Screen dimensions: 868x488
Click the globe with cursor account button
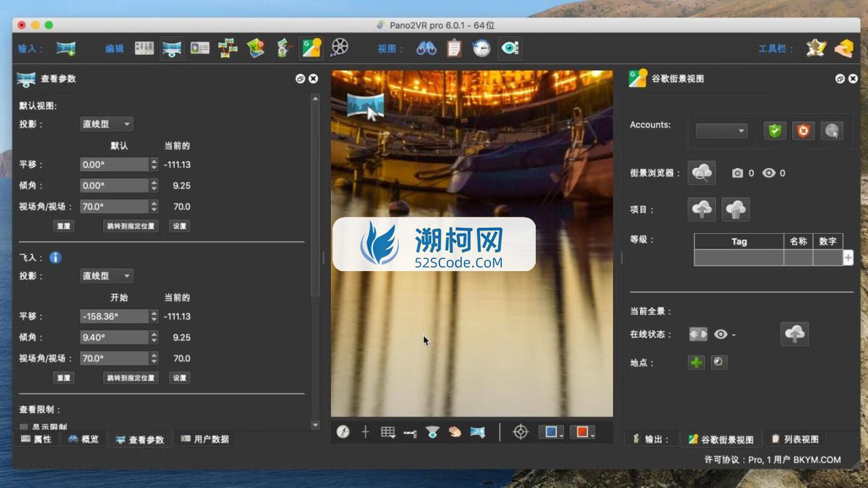832,131
